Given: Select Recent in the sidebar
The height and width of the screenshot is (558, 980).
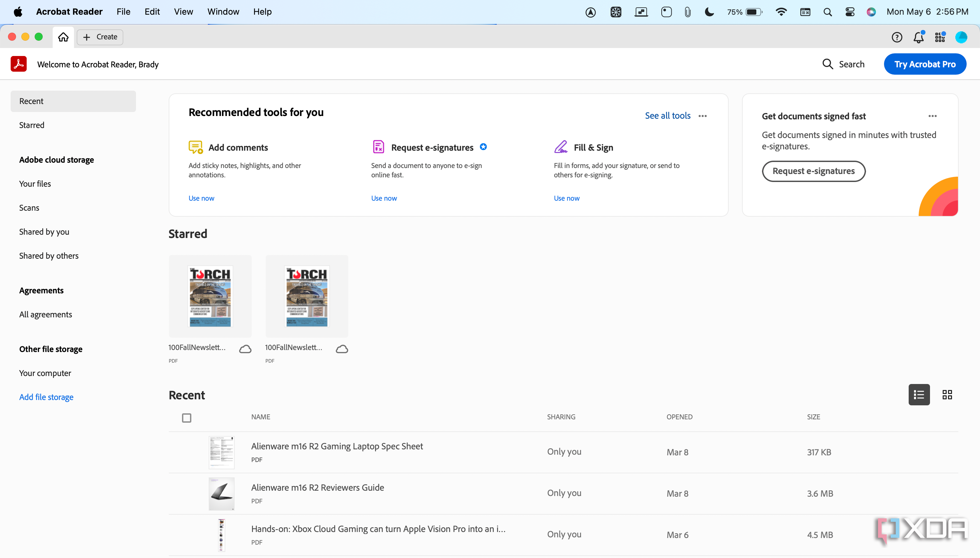Looking at the screenshot, I should [73, 101].
